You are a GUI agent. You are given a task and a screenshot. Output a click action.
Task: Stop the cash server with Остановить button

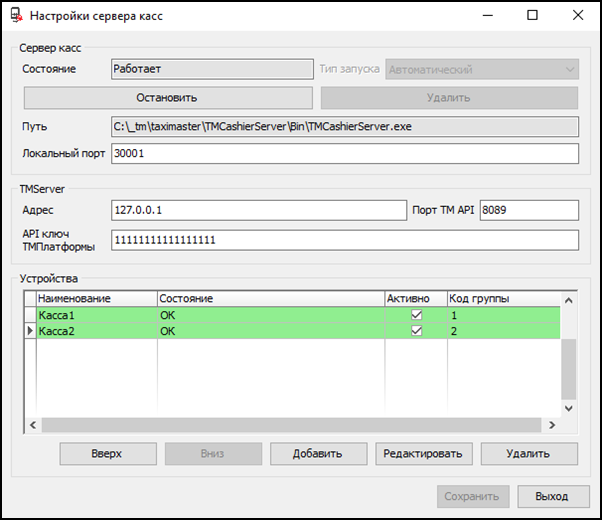(168, 98)
